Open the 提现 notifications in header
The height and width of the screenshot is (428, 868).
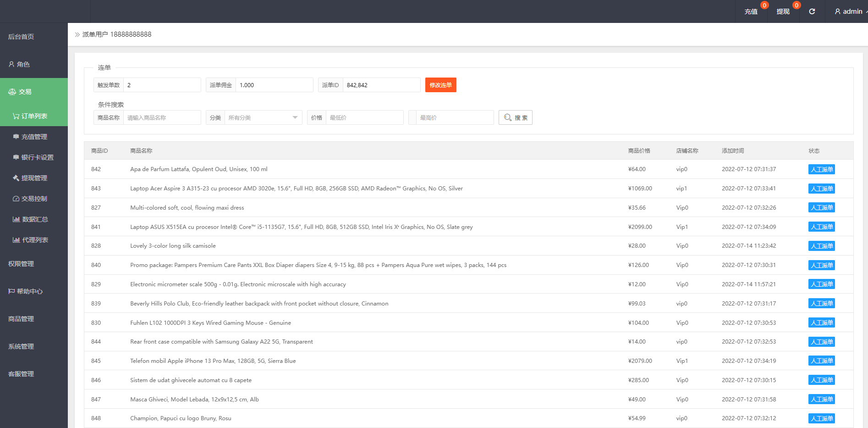point(783,11)
